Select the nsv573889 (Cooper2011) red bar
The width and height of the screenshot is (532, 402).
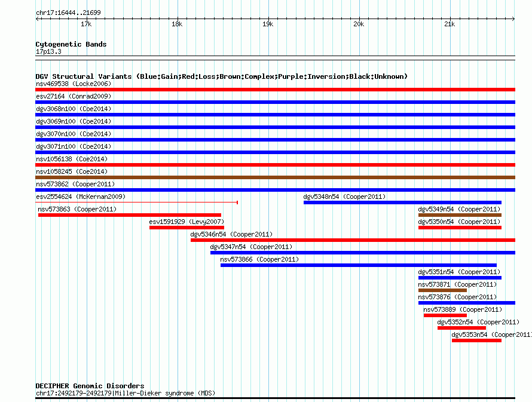tap(445, 315)
